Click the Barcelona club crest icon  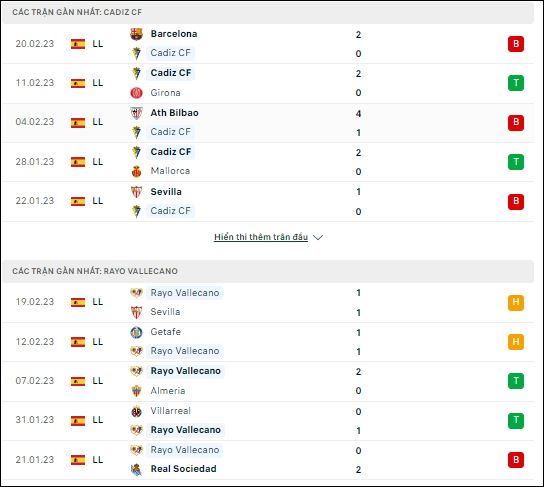point(136,34)
